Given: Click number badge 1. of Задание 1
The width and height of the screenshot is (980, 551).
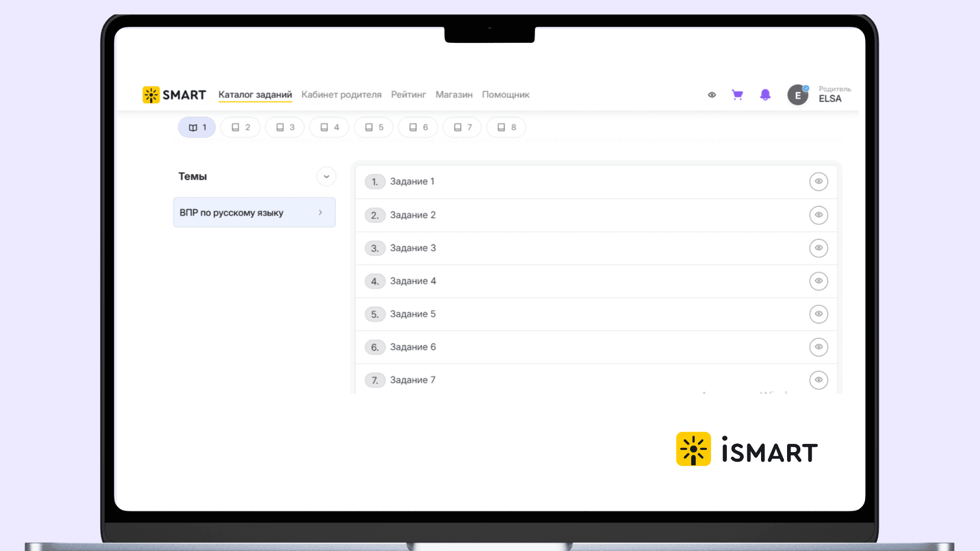Looking at the screenshot, I should (x=375, y=182).
